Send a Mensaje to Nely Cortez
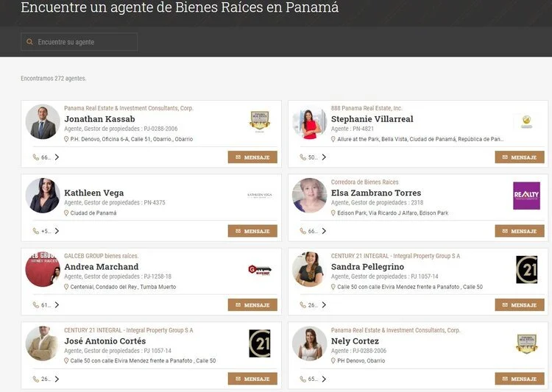Screen dimensions: 552x392 click(x=520, y=379)
